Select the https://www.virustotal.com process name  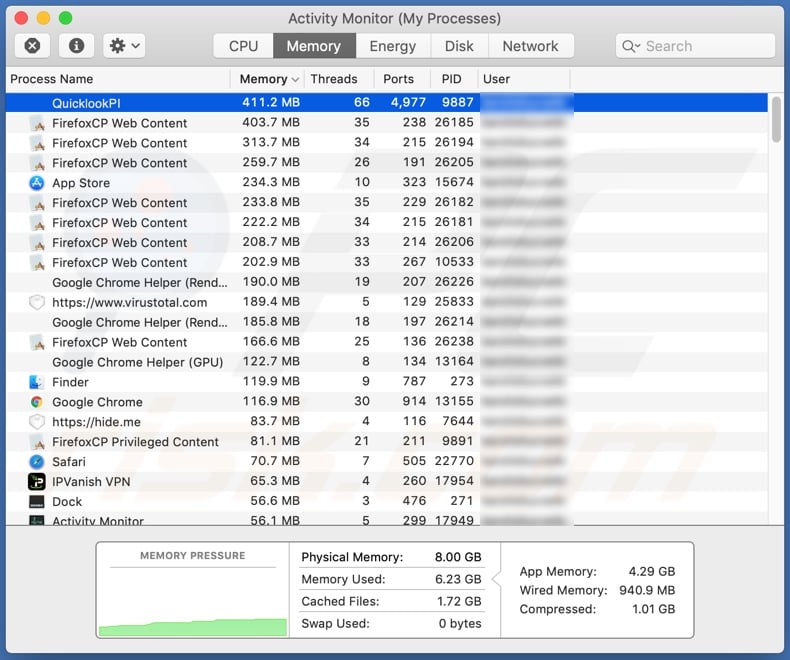tap(129, 302)
